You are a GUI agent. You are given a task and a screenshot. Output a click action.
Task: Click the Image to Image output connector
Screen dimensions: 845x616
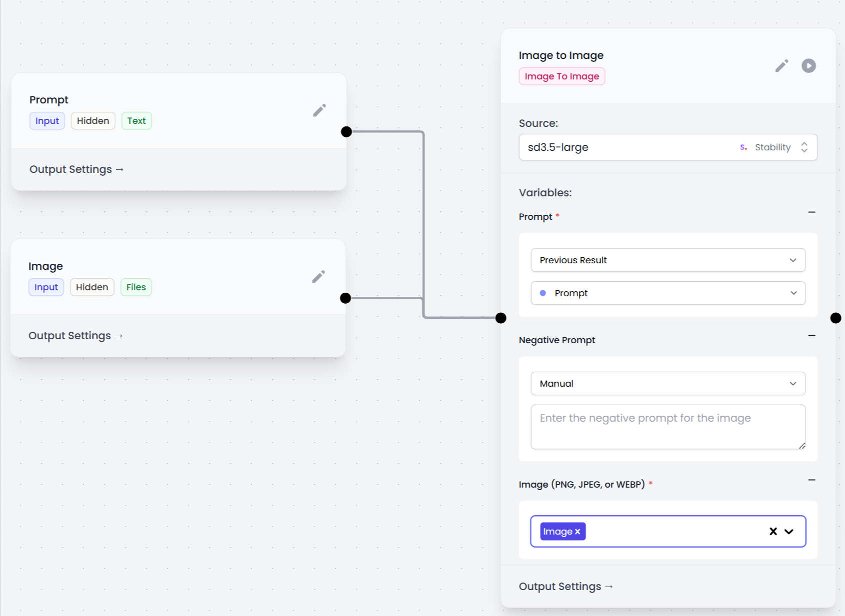(x=835, y=318)
